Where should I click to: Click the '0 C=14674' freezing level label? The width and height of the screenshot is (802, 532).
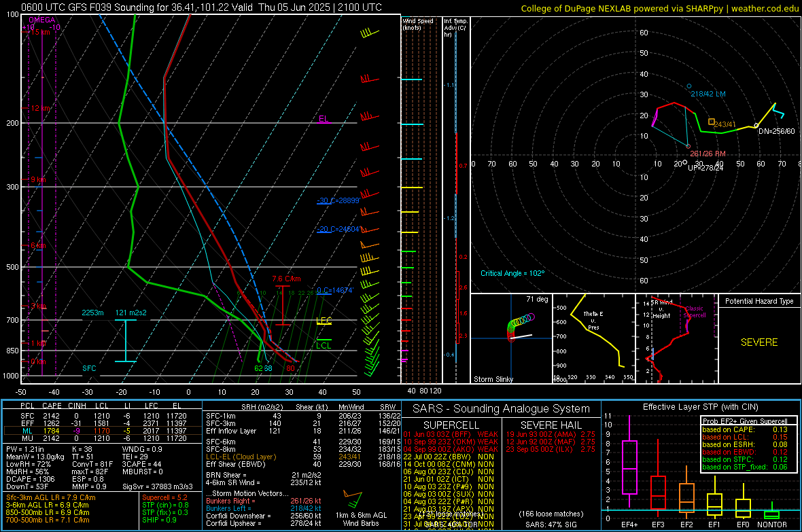335,291
